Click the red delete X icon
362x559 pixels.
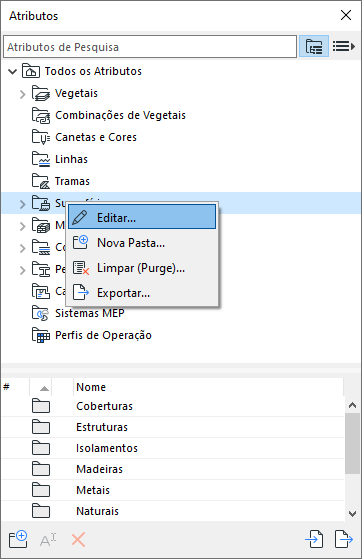pyautogui.click(x=78, y=539)
